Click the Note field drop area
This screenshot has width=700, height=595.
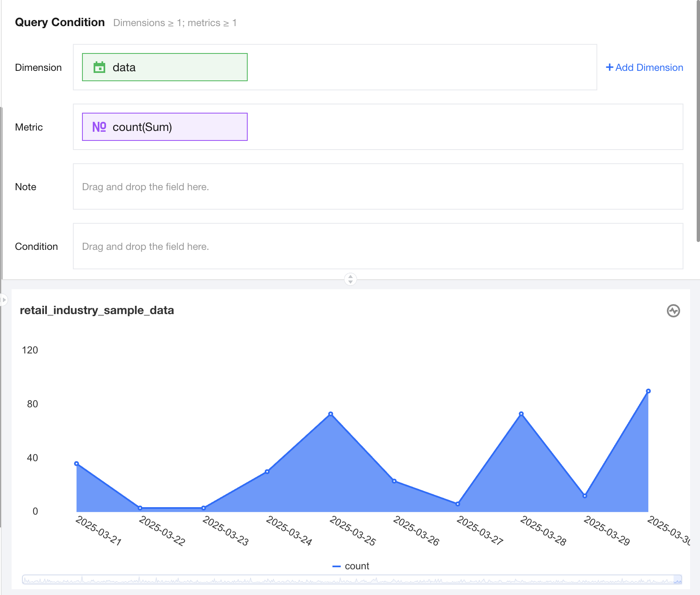pos(378,186)
